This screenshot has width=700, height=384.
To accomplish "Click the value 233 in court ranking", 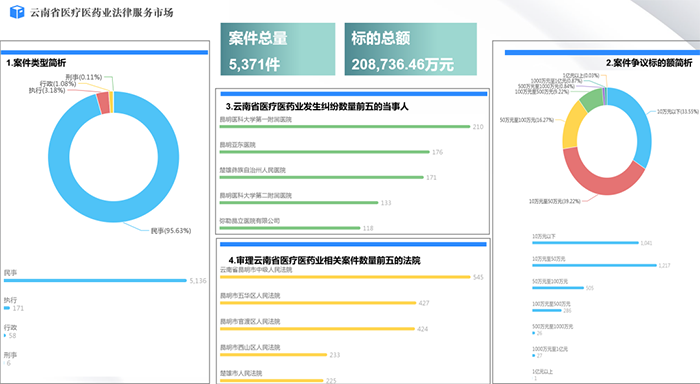I will pyautogui.click(x=335, y=355).
